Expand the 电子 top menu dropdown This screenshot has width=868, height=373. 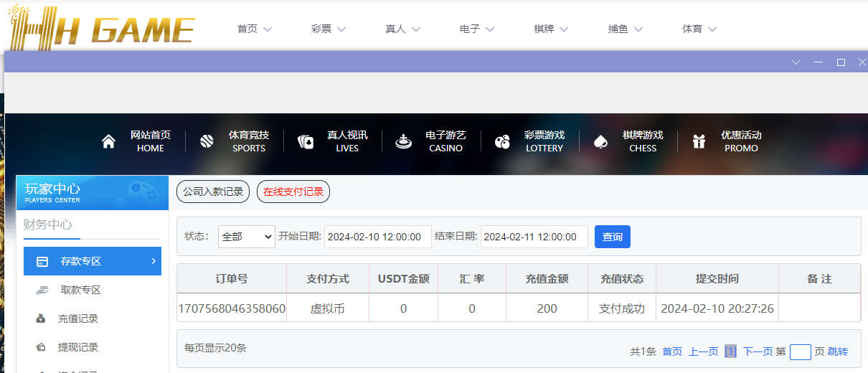click(477, 29)
